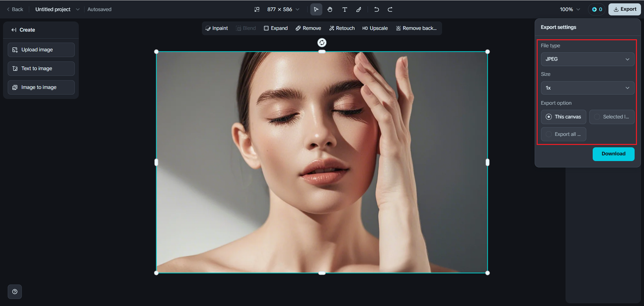The image size is (644, 306).
Task: Choose the Expand tool
Action: (x=276, y=28)
